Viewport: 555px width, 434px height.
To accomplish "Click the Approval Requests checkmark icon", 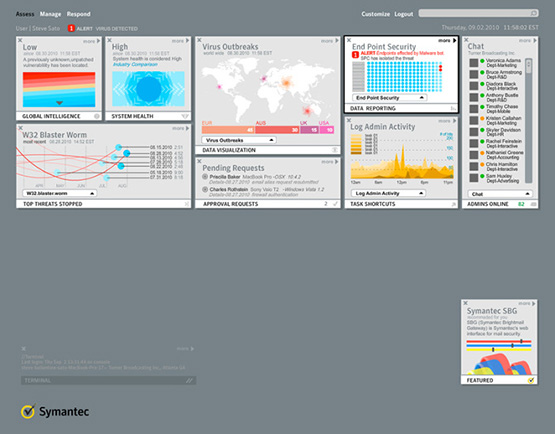I will (x=335, y=204).
